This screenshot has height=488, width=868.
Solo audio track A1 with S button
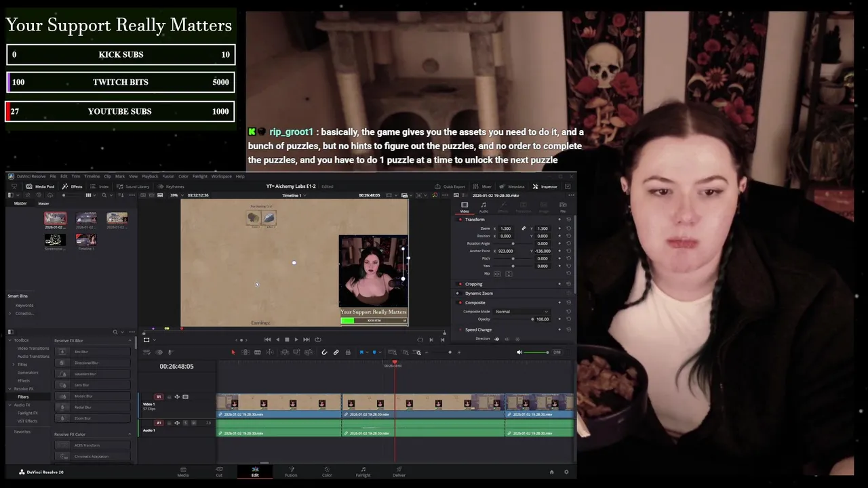[x=185, y=423]
